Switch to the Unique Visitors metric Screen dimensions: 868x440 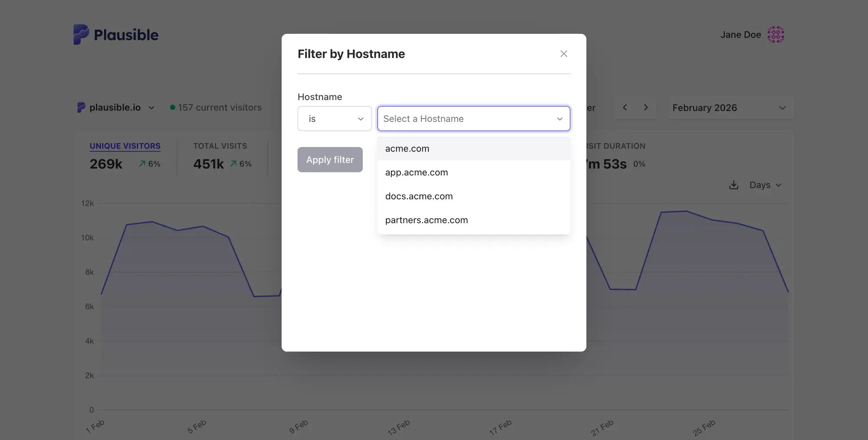pos(125,146)
